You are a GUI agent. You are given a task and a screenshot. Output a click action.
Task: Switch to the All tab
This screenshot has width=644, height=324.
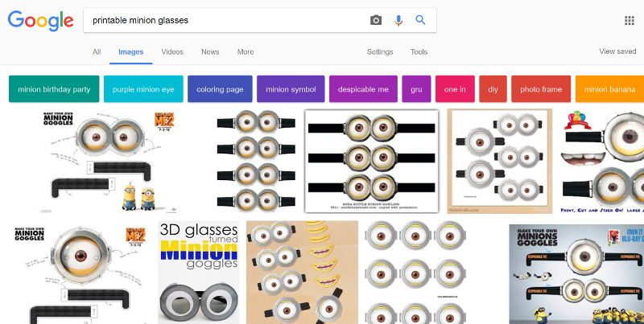pos(97,52)
